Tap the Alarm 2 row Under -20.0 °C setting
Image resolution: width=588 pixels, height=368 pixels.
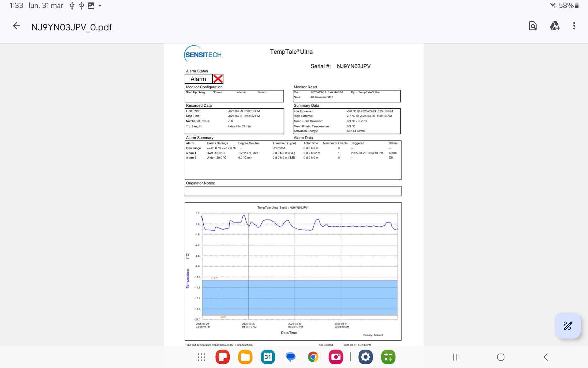(x=216, y=158)
